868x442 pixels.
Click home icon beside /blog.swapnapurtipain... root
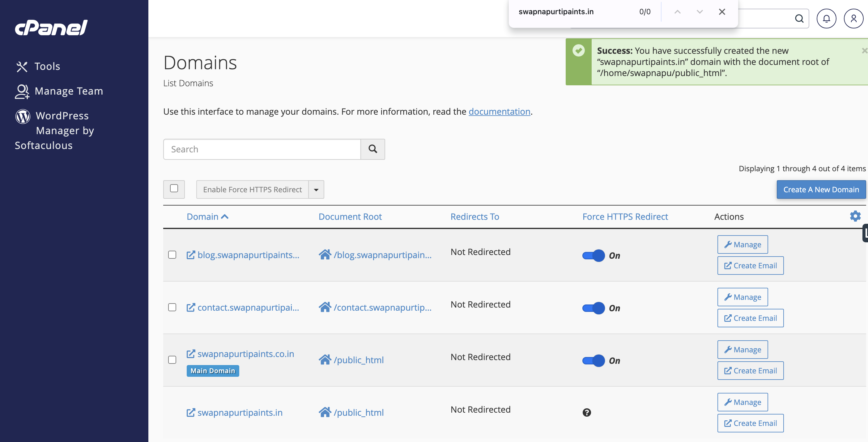click(325, 255)
